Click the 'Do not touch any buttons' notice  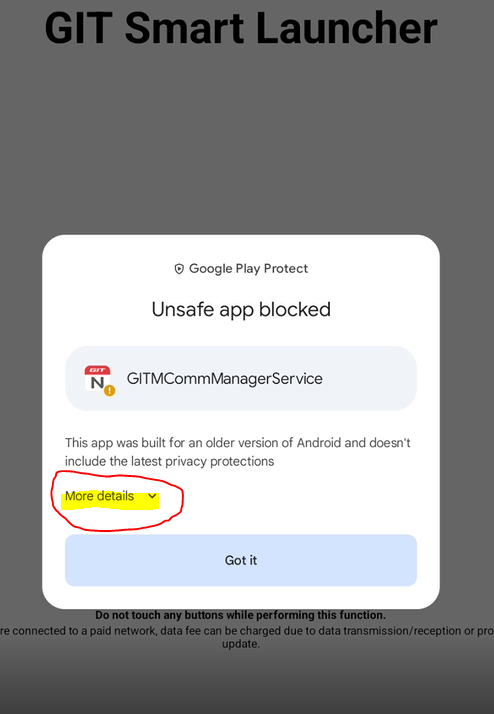[x=240, y=615]
